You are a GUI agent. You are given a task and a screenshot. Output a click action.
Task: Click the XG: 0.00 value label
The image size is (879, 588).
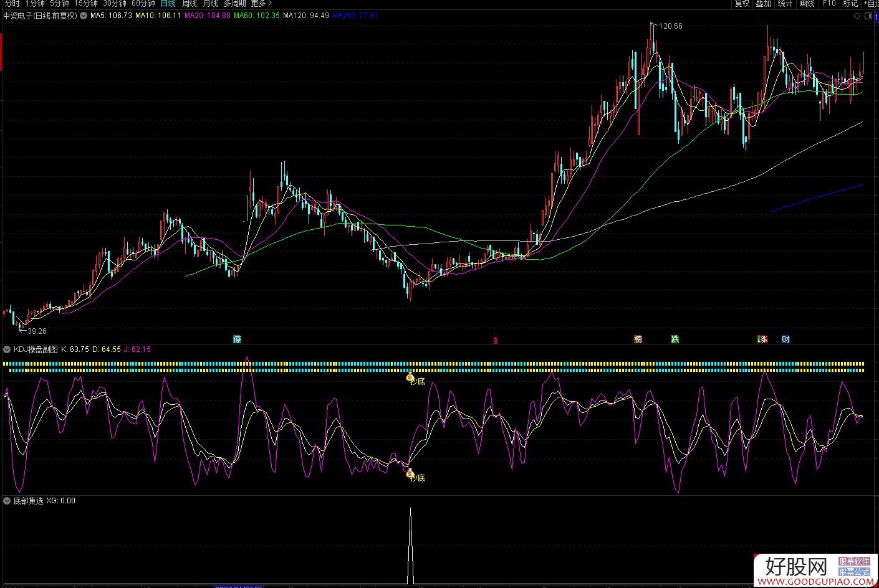pos(61,501)
